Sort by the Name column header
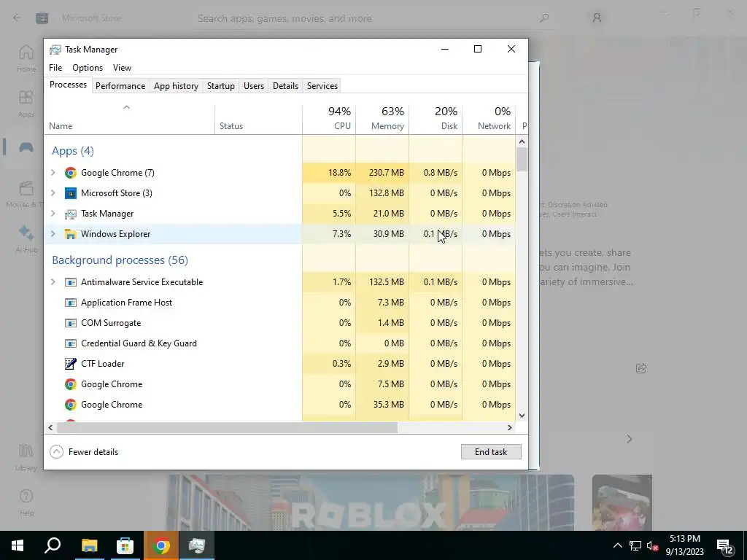Image resolution: width=747 pixels, height=560 pixels. [130, 119]
